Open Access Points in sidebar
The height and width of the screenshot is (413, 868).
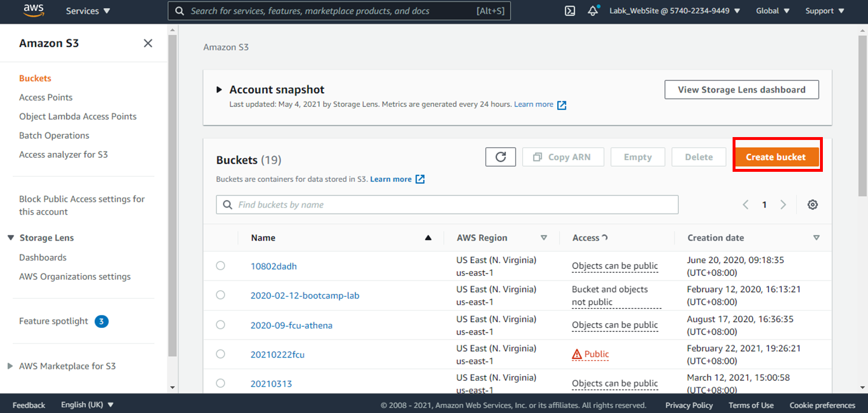(x=46, y=97)
